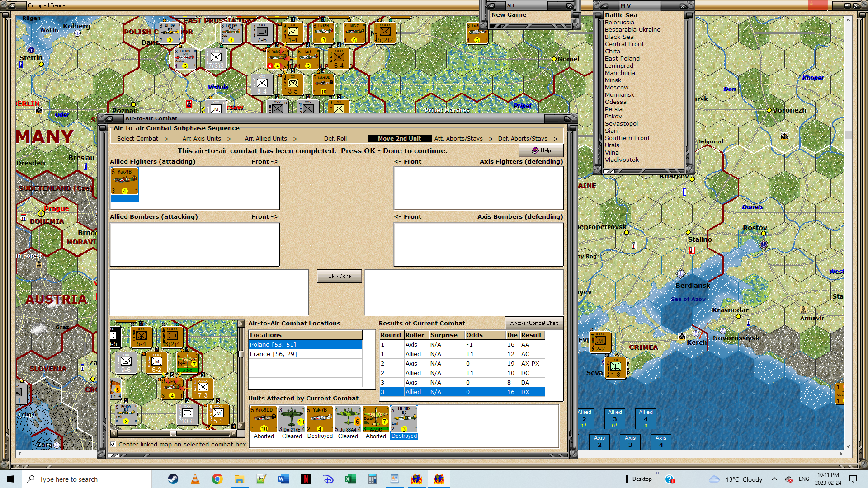
Task: Open Netflix from the taskbar
Action: click(x=306, y=479)
